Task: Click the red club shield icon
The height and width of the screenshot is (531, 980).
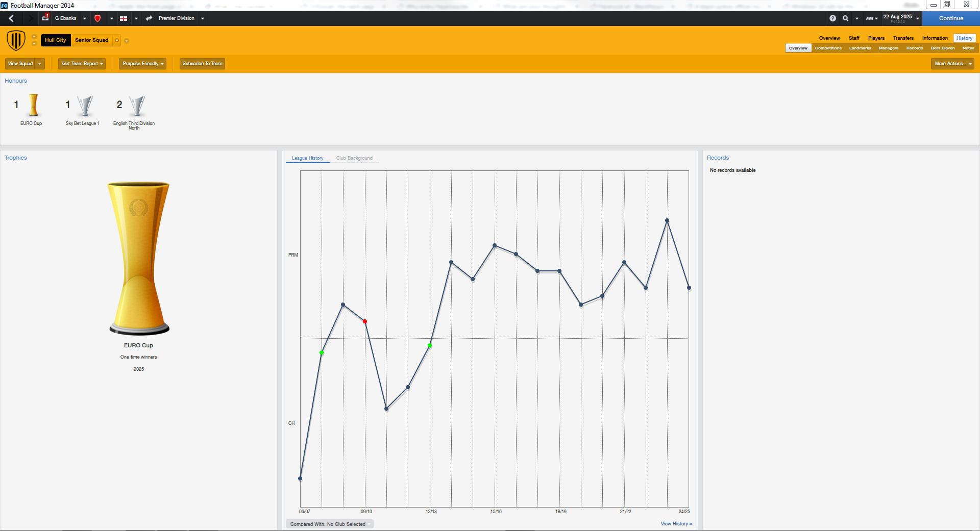Action: coord(97,18)
